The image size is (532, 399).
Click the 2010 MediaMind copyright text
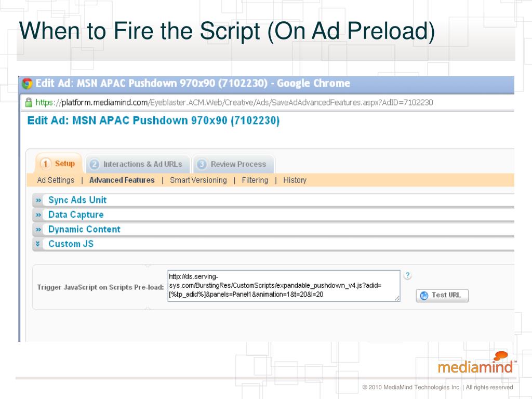click(437, 387)
